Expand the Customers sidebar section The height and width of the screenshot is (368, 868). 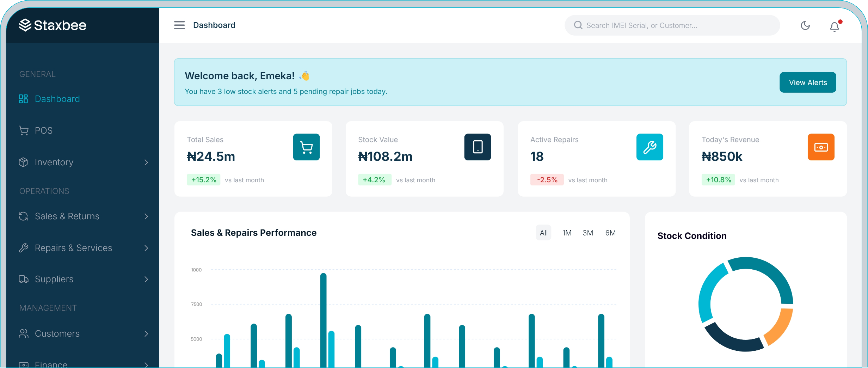pyautogui.click(x=57, y=333)
